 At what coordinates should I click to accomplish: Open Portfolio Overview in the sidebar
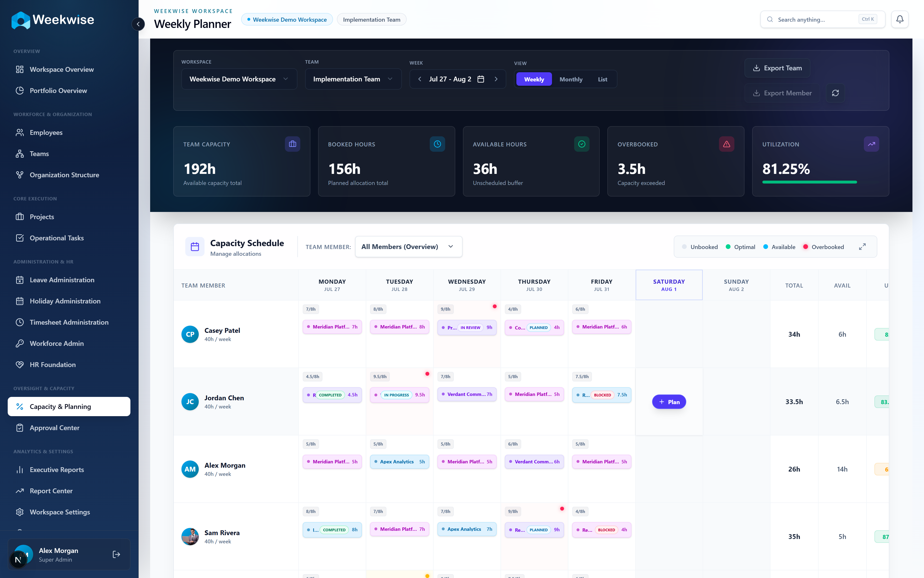69,91
